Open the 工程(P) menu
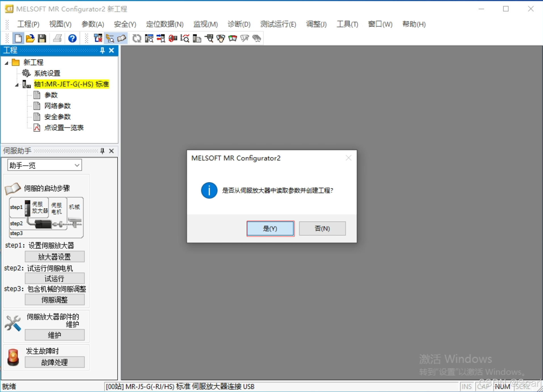The height and width of the screenshot is (392, 543). pyautogui.click(x=28, y=24)
